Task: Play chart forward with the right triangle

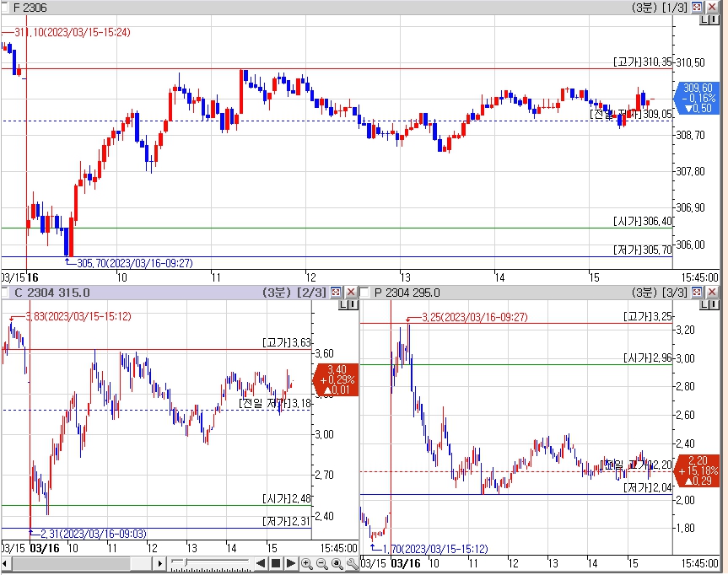Action: click(x=291, y=563)
